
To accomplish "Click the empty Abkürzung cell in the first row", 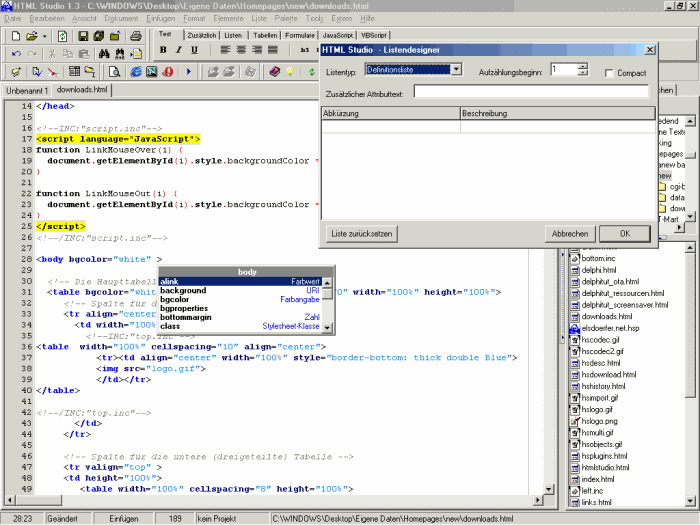I will [x=391, y=127].
